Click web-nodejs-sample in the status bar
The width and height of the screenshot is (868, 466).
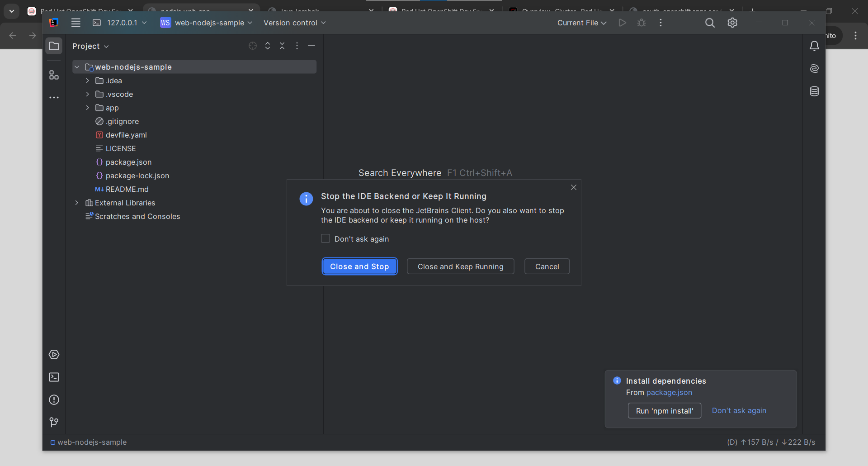click(89, 442)
